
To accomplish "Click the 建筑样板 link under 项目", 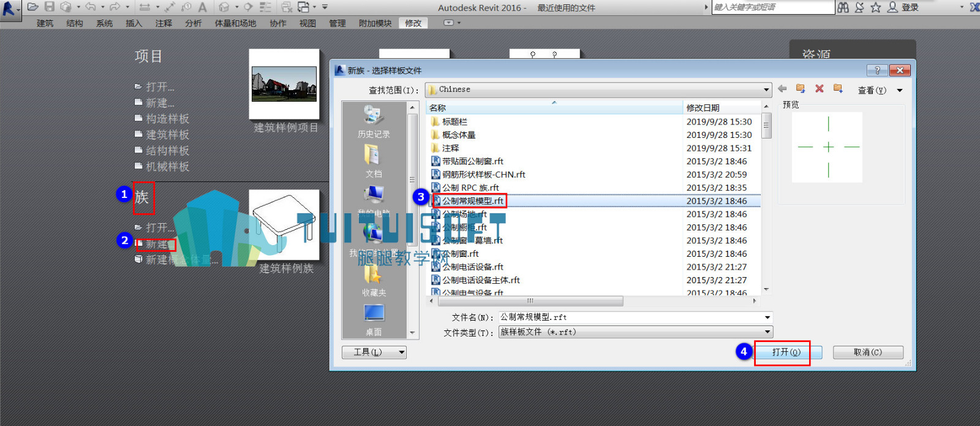I will [168, 135].
